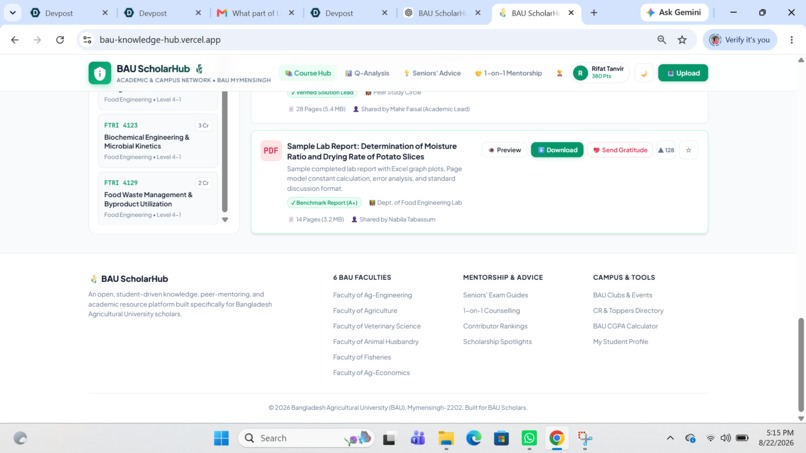The width and height of the screenshot is (806, 453).
Task: Open the BAU Clubs & Events link
Action: click(x=622, y=295)
